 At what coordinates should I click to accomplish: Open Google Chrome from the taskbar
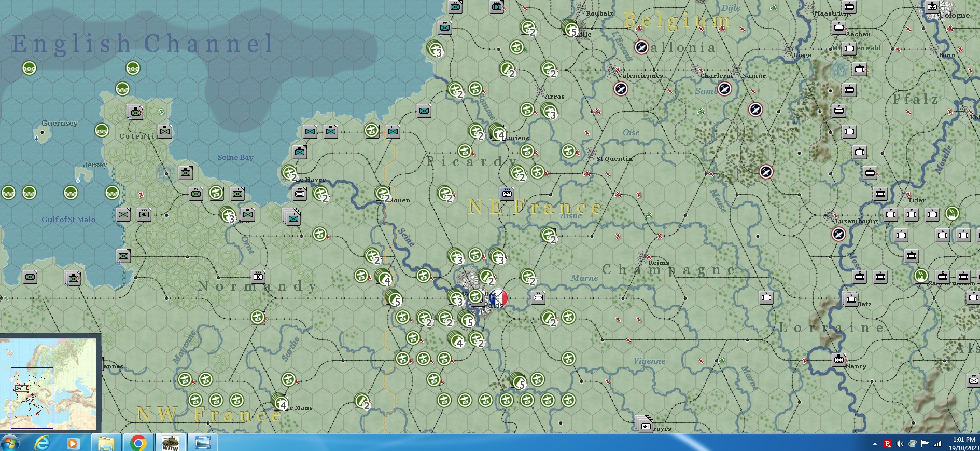point(138,443)
